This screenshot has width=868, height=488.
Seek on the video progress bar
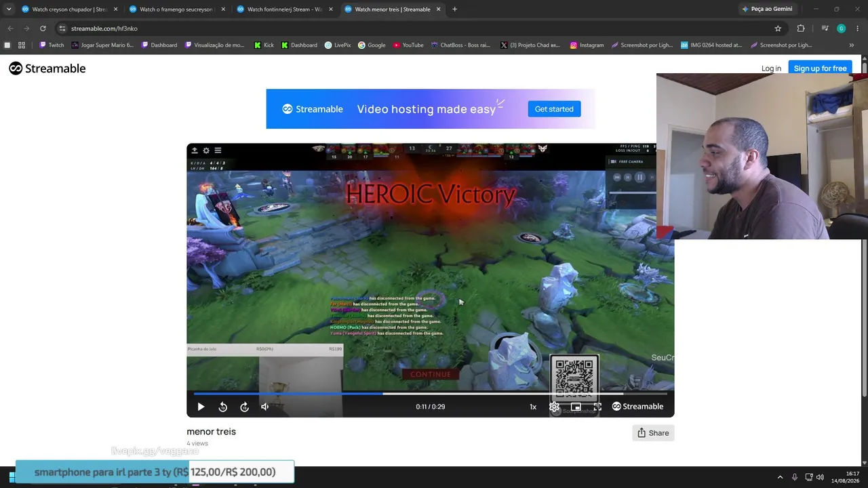click(x=430, y=393)
